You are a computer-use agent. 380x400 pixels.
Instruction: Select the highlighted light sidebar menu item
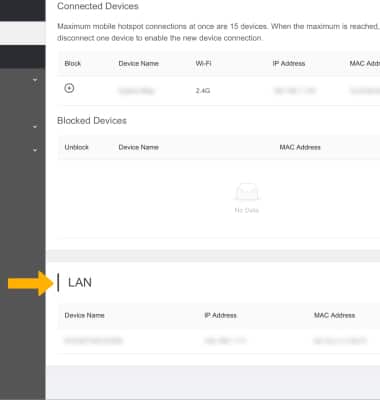[x=23, y=33]
